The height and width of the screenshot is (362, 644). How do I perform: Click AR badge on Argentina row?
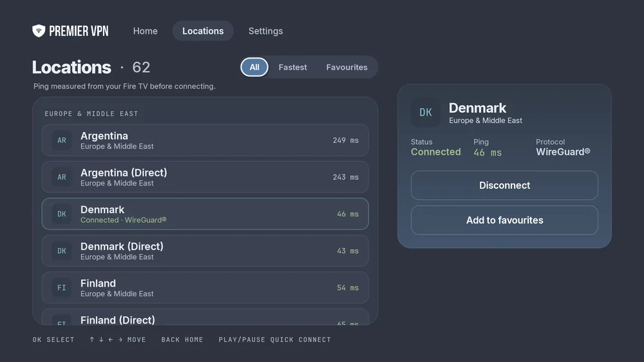click(62, 140)
